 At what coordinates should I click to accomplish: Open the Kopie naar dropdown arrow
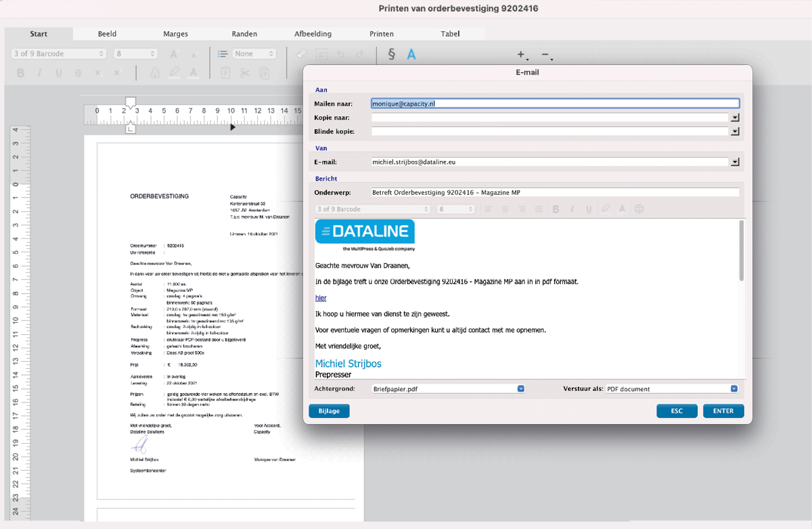pyautogui.click(x=735, y=118)
